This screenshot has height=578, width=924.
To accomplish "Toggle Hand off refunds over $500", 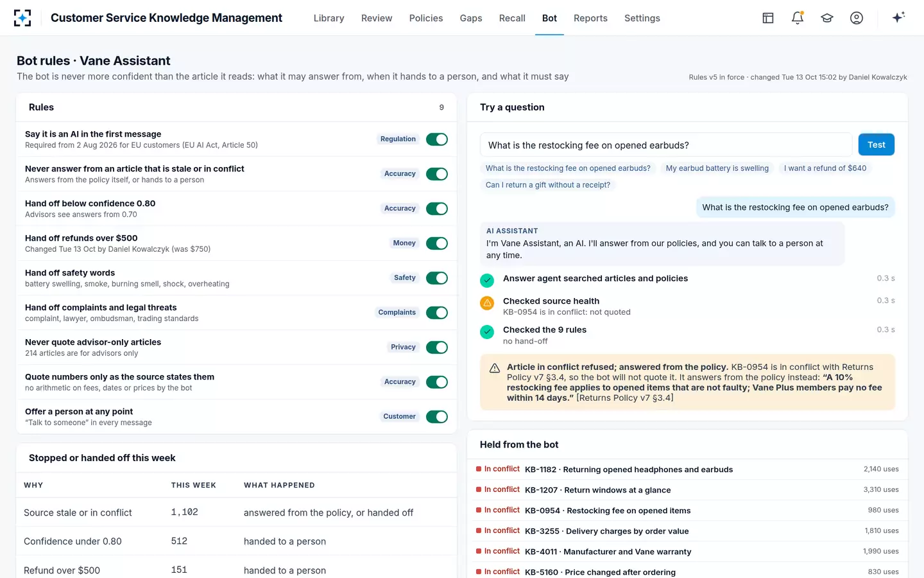I will tap(437, 243).
